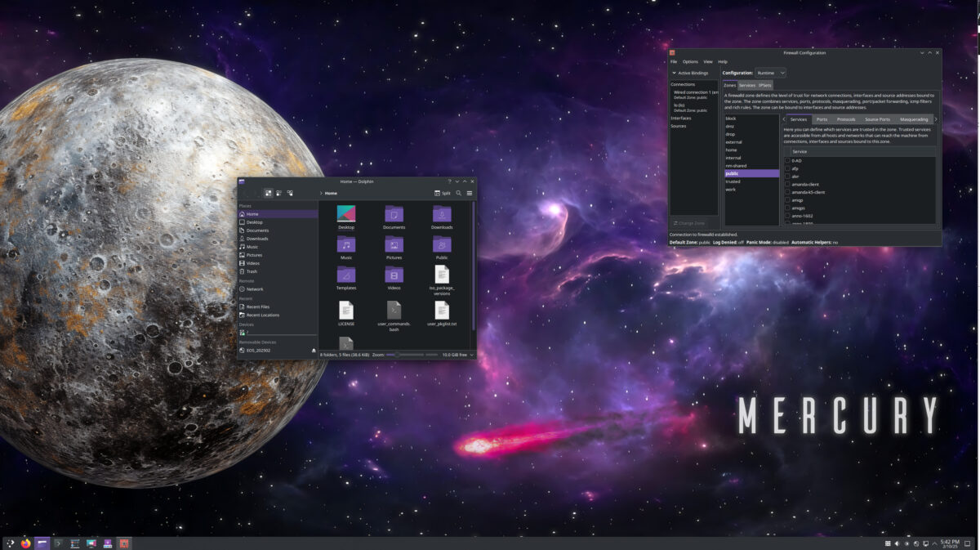This screenshot has width=980, height=550.
Task: Open the Firefox browser from the taskbar
Action: pos(24,543)
